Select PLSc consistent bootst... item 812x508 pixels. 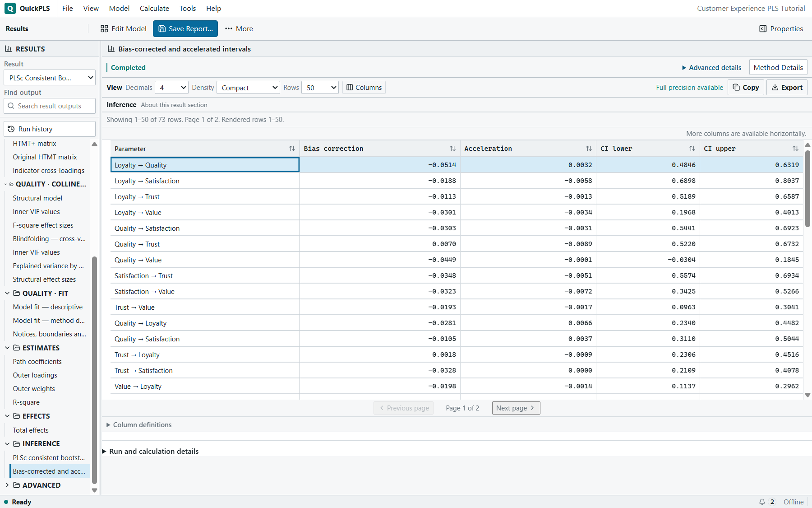click(x=49, y=458)
